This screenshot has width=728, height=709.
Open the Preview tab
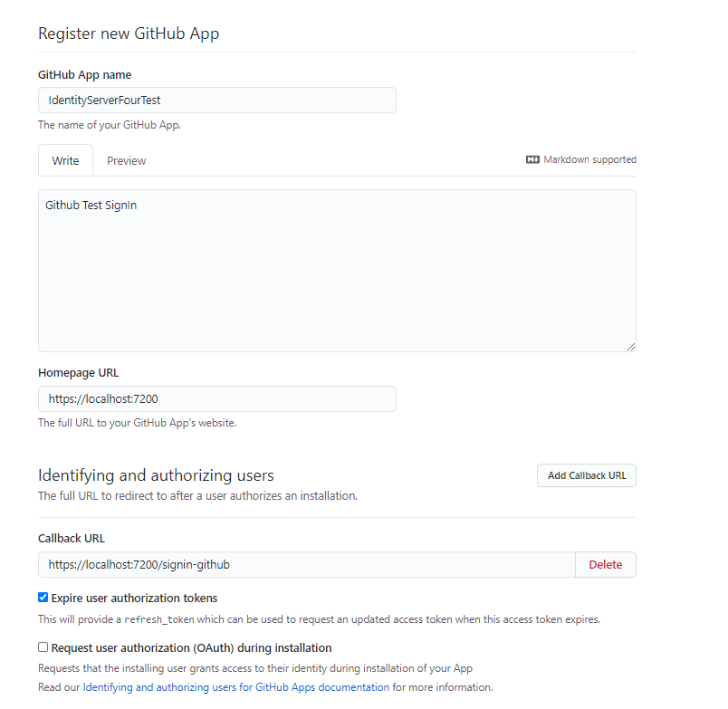coord(126,160)
